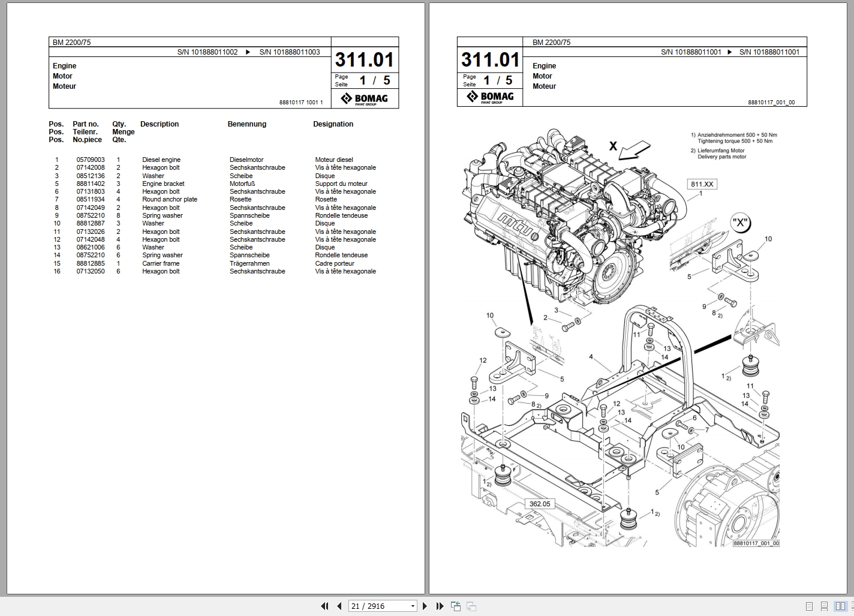Select part number 07132050 in last row
The height and width of the screenshot is (616, 854).
pos(91,272)
